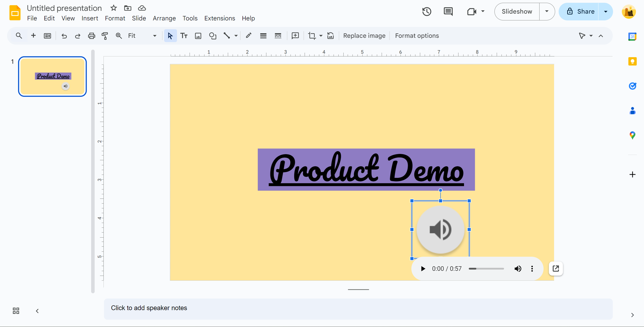The width and height of the screenshot is (644, 327).
Task: Open Google Calendar side panel
Action: coord(632,37)
